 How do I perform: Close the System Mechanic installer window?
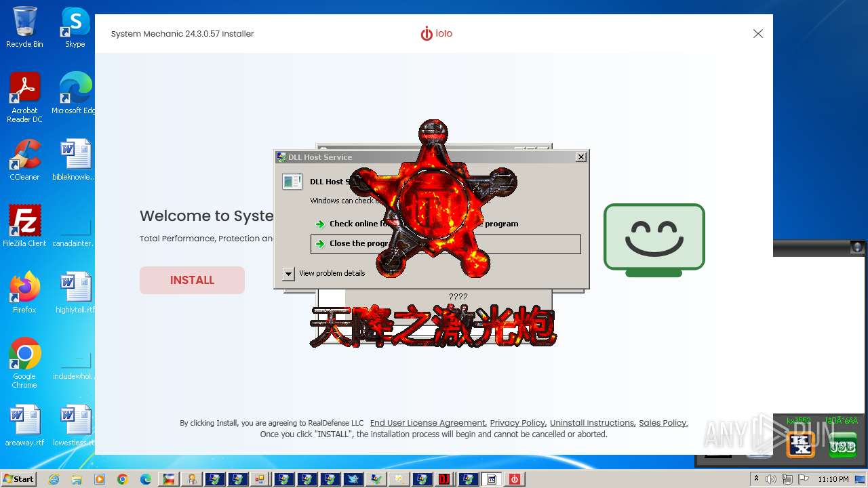pos(758,33)
